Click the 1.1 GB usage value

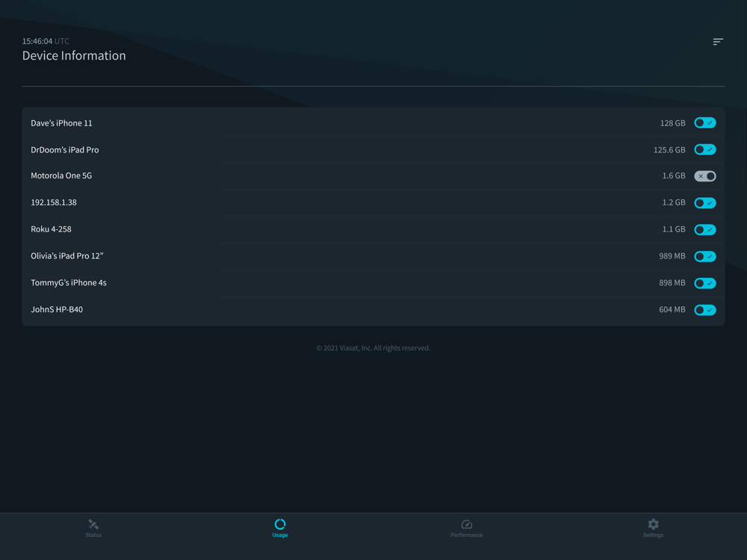(x=674, y=229)
